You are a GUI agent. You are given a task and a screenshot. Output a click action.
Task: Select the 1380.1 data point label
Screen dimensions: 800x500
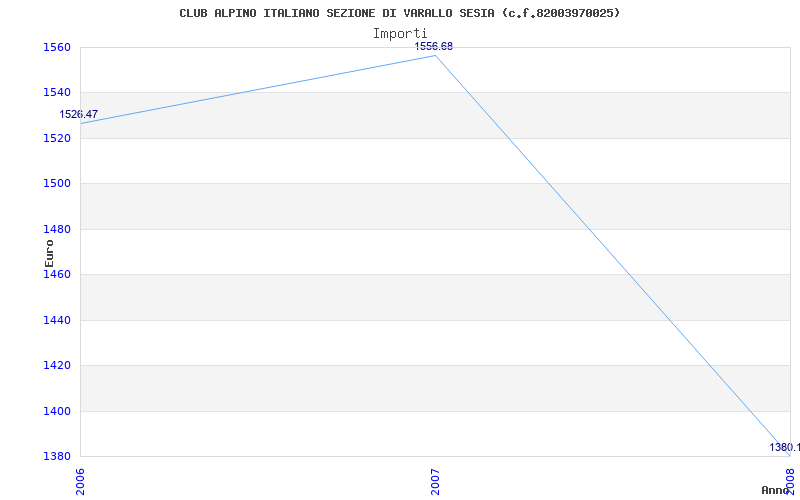[785, 447]
